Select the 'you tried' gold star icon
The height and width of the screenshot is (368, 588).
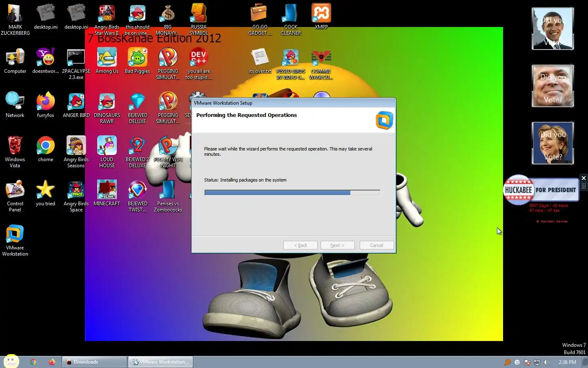[x=45, y=193]
